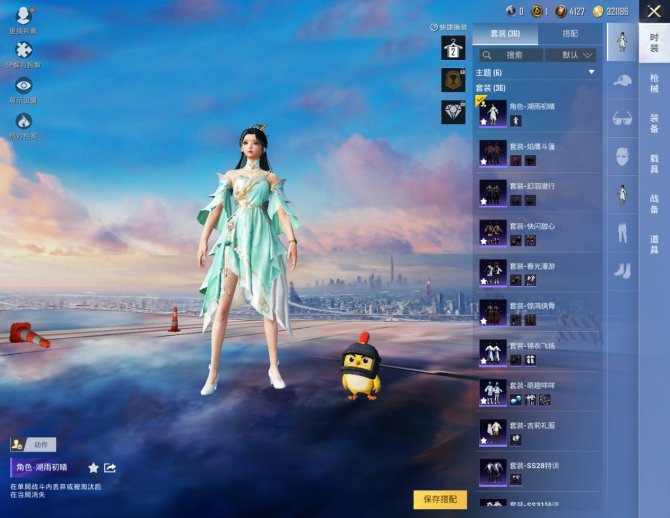Viewport: 670px width, 518px height.
Task: Click the 套装-萌趣咩咩 name text
Action: 532,386
